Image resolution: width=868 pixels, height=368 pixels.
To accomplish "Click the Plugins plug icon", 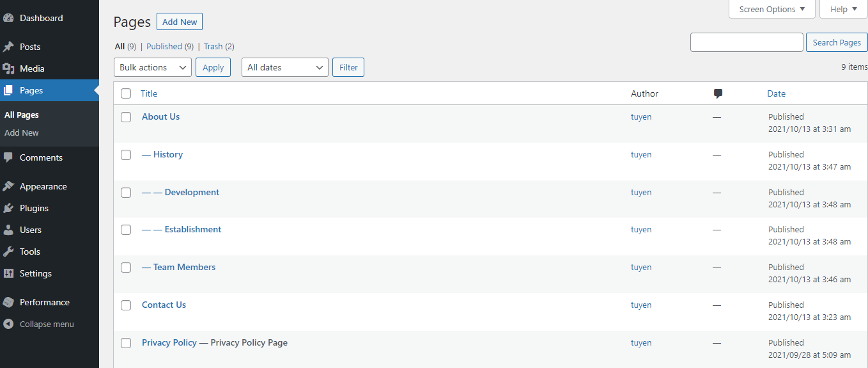I will click(8, 208).
